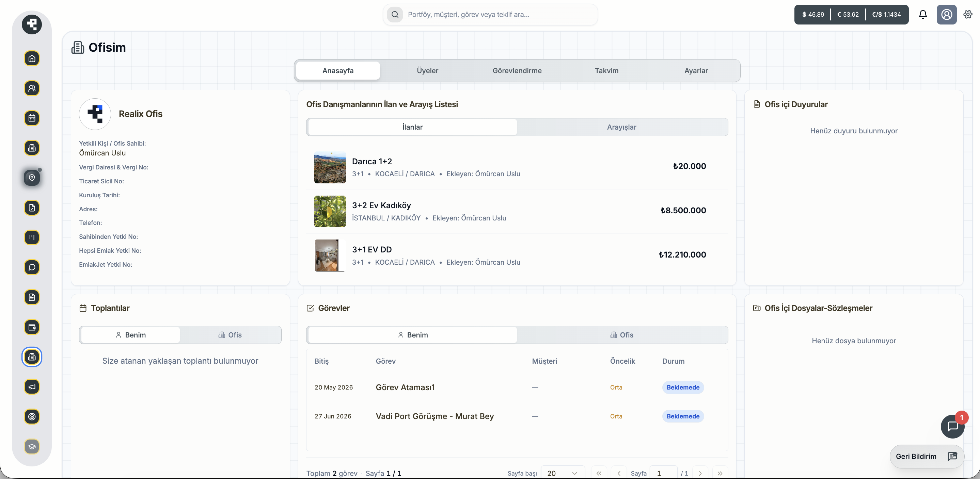Open the megaphone announcements sidebar icon

coord(32,387)
